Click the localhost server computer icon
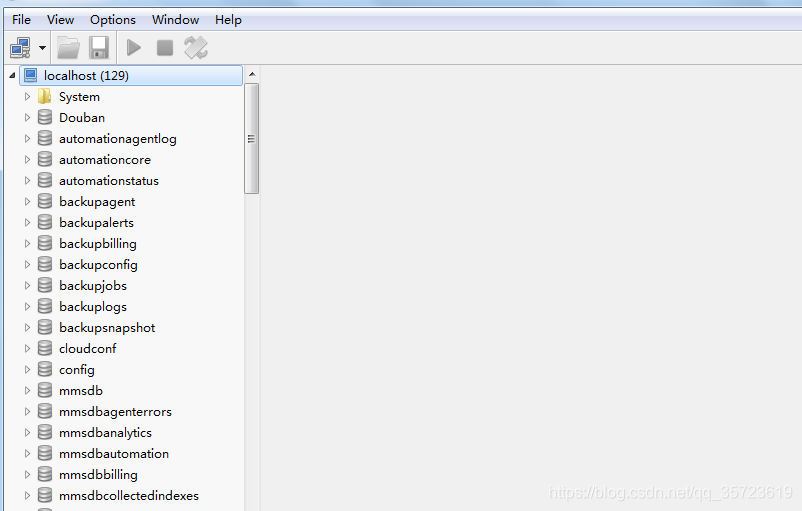802x511 pixels. 31,76
